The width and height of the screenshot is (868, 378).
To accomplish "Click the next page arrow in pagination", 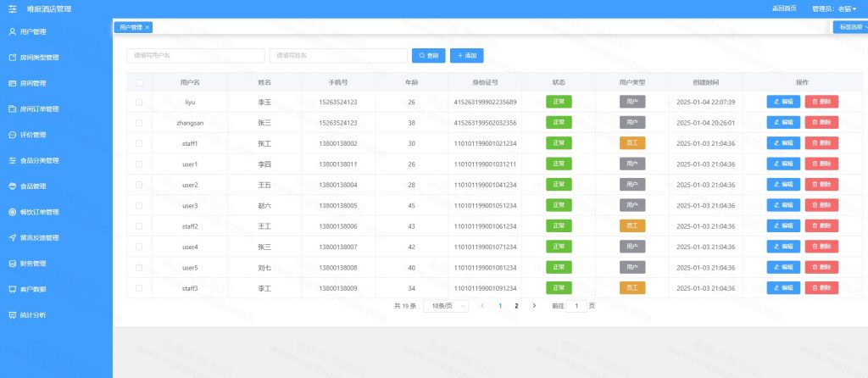I will pyautogui.click(x=534, y=306).
